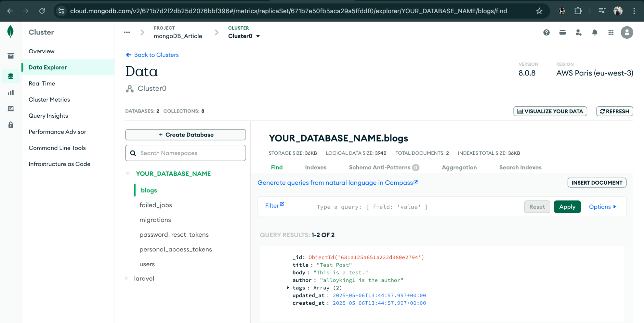Reload the page in the browser
The height and width of the screenshot is (323, 644).
42,11
